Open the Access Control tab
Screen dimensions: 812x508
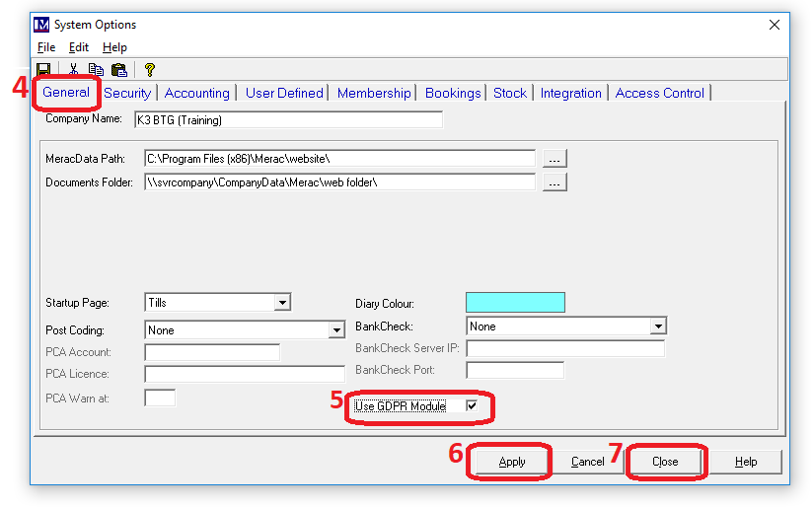[660, 93]
